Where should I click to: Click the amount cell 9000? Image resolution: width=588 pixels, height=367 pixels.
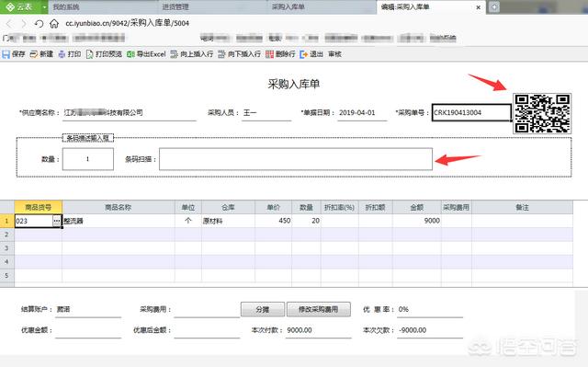(x=417, y=221)
